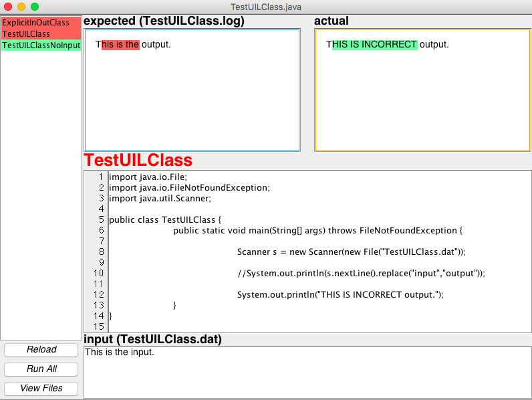Click the window title TestUILClass.java
The height and width of the screenshot is (400, 532).
tap(266, 7)
